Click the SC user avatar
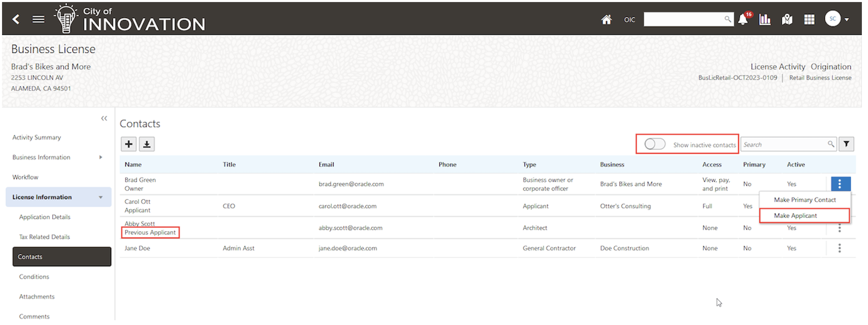The height and width of the screenshot is (325, 868). [x=833, y=19]
